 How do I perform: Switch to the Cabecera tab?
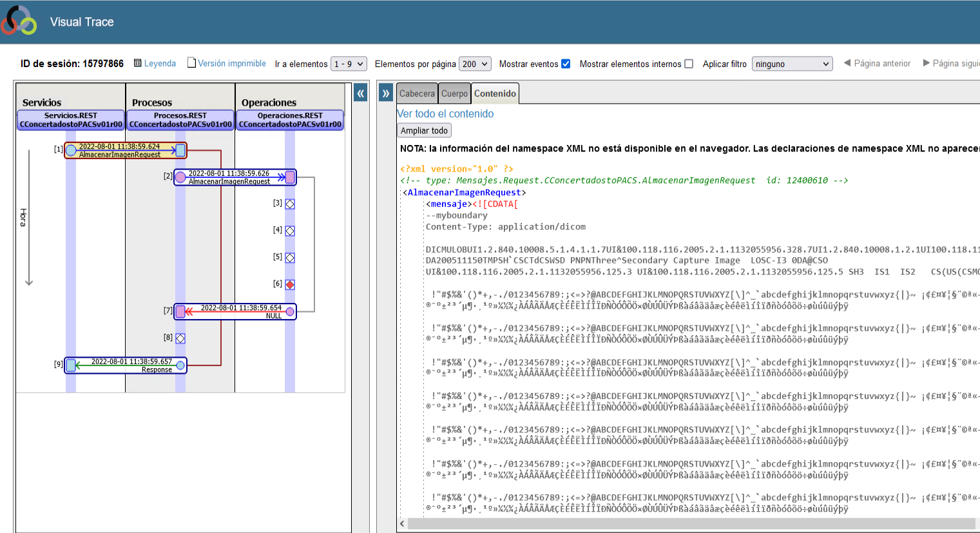coord(417,93)
